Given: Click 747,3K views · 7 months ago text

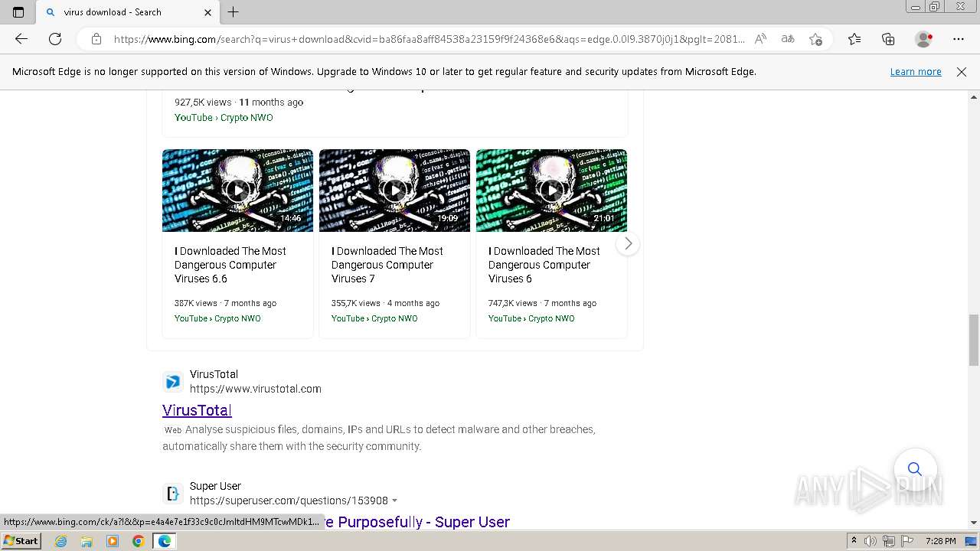Looking at the screenshot, I should (x=541, y=303).
